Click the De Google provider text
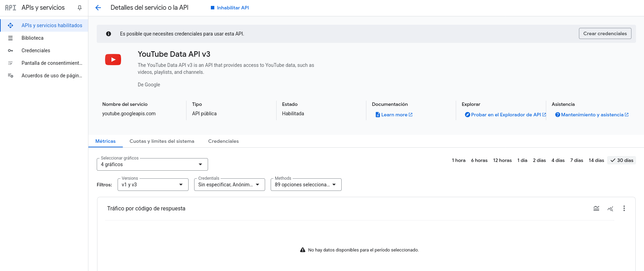The height and width of the screenshot is (271, 644). 149,85
